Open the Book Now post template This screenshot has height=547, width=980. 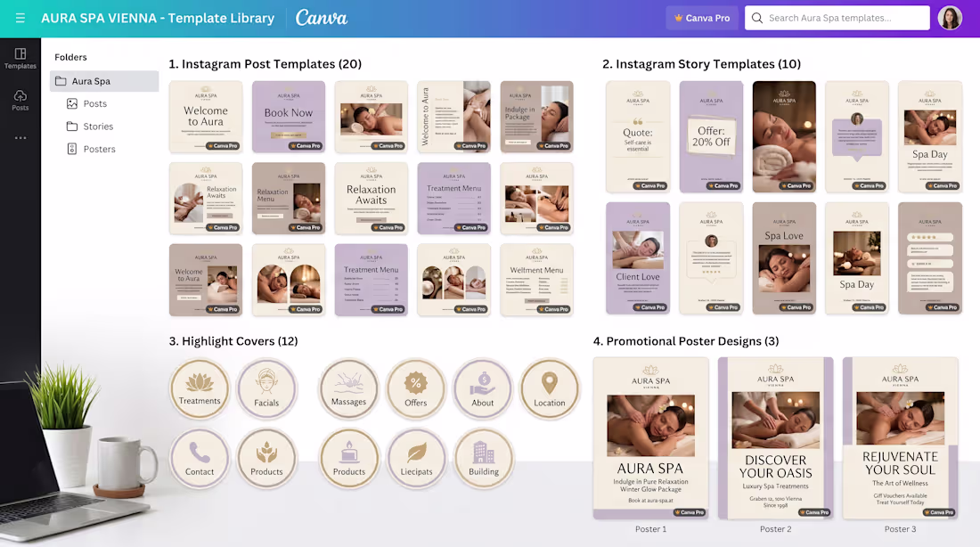pos(288,117)
